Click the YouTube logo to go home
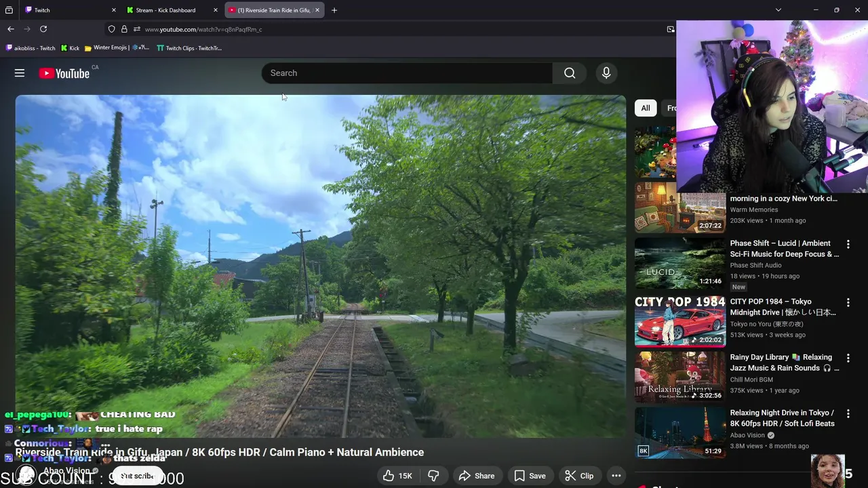This screenshot has height=488, width=868. pyautogui.click(x=64, y=73)
